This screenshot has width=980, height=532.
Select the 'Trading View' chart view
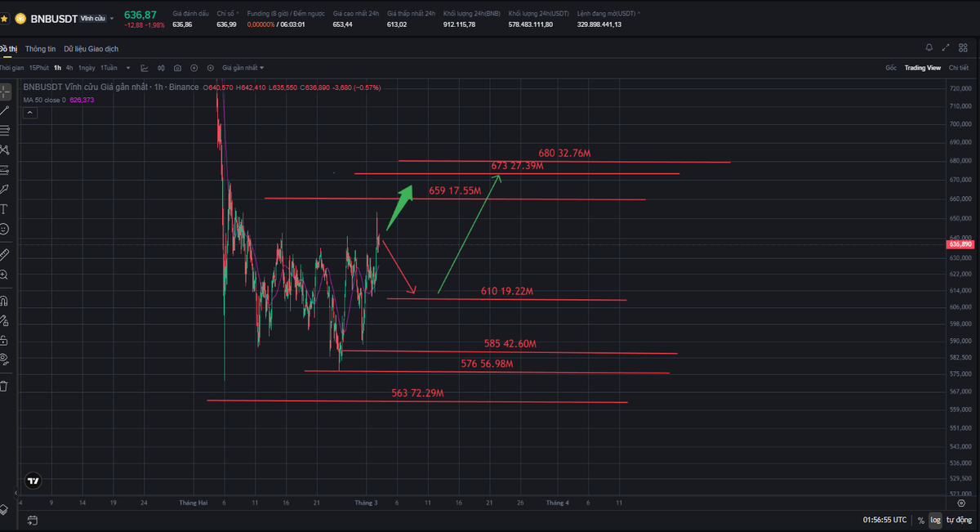[x=923, y=68]
